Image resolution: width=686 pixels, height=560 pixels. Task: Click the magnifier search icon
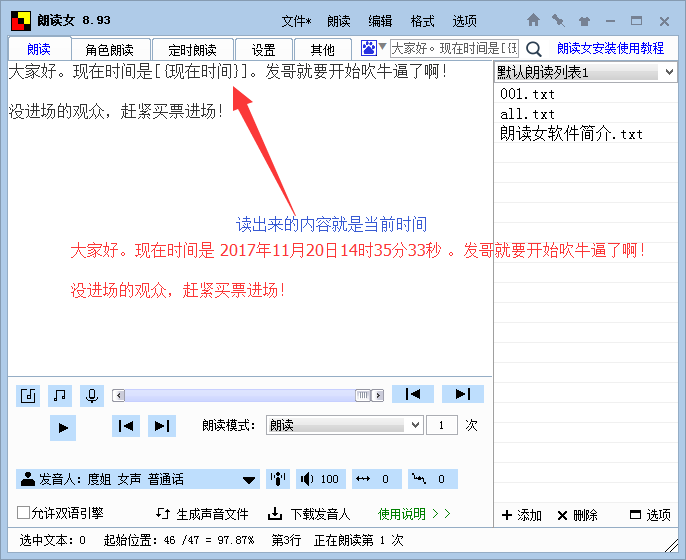coord(534,49)
